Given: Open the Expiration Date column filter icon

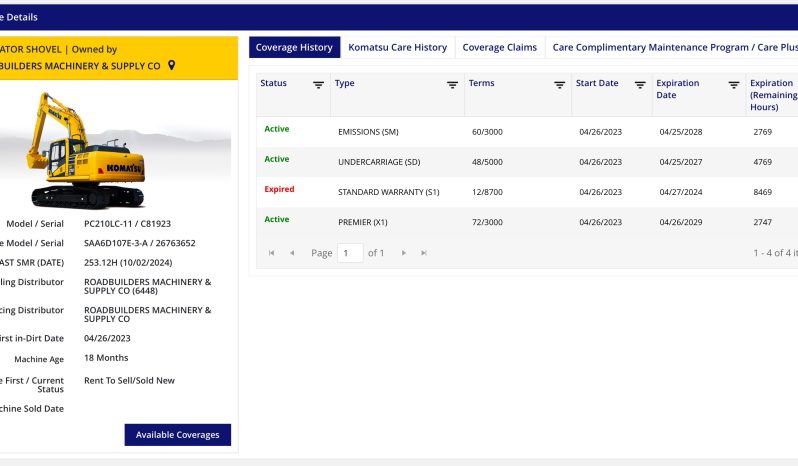Looking at the screenshot, I should (733, 85).
